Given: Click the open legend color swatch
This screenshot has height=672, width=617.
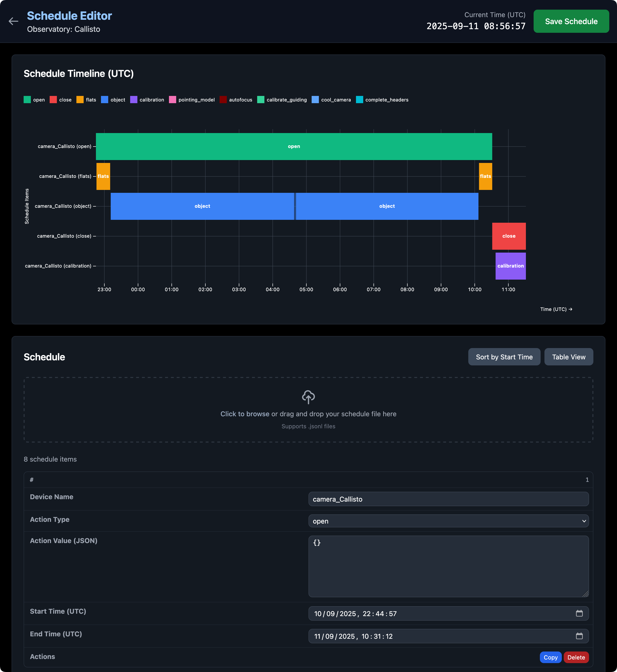Looking at the screenshot, I should 27,100.
